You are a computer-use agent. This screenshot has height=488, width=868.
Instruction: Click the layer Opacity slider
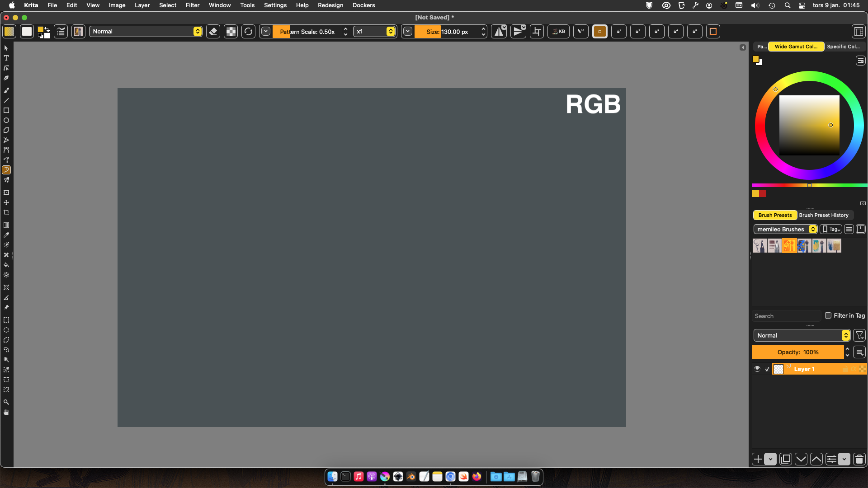click(x=797, y=352)
